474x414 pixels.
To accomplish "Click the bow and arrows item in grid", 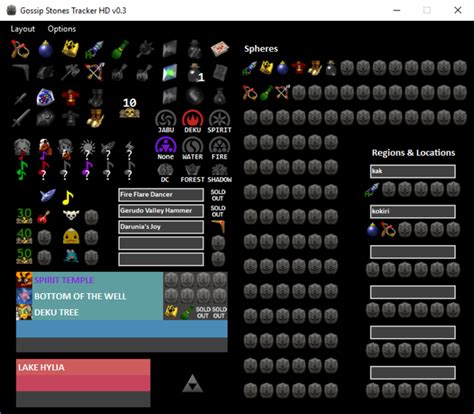I will point(95,72).
